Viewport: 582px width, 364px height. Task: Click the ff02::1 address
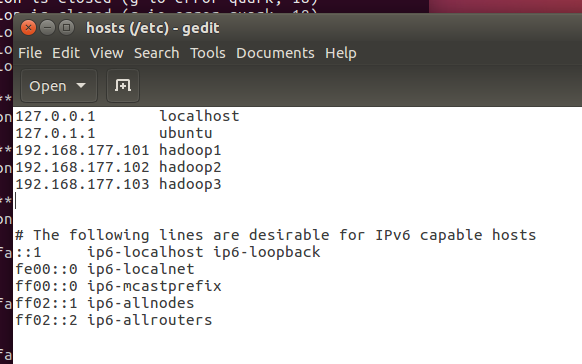46,304
